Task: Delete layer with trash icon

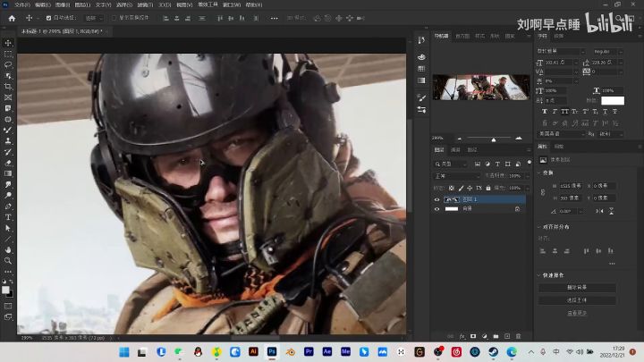Action: (x=518, y=336)
